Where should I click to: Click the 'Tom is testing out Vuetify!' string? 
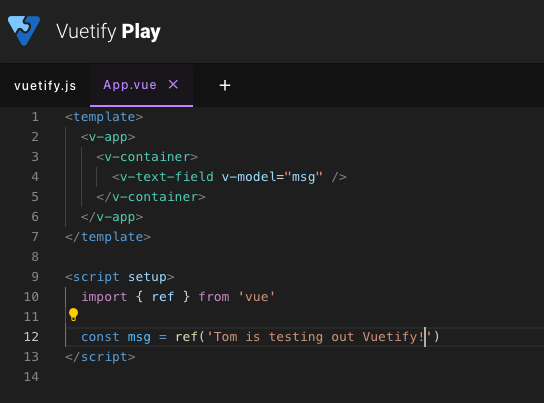tap(319, 337)
